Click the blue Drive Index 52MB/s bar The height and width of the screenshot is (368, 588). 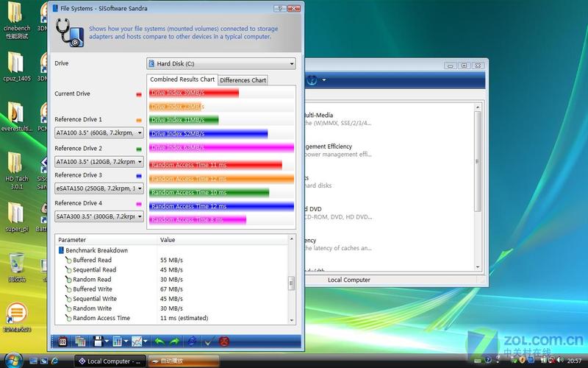(209, 134)
